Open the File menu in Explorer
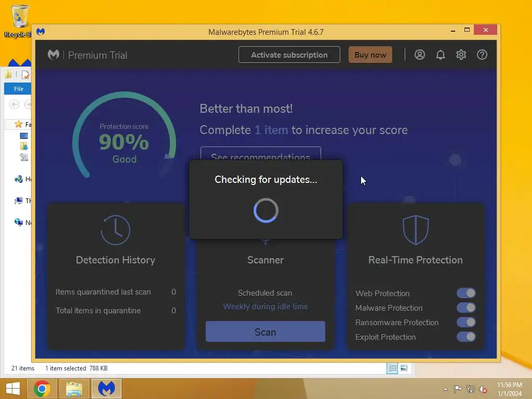Viewport: 532px width, 399px height. pyautogui.click(x=18, y=89)
